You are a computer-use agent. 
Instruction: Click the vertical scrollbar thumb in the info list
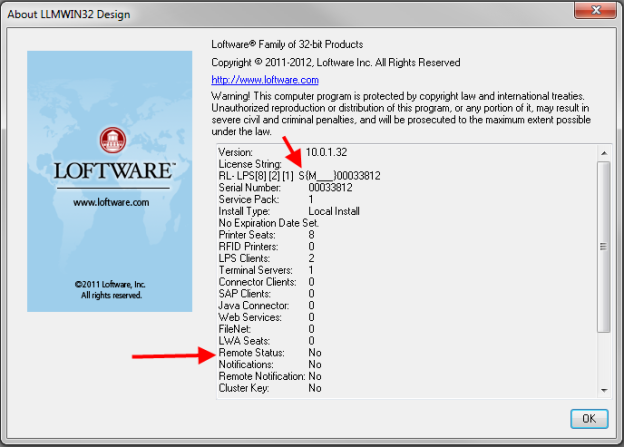click(x=604, y=246)
